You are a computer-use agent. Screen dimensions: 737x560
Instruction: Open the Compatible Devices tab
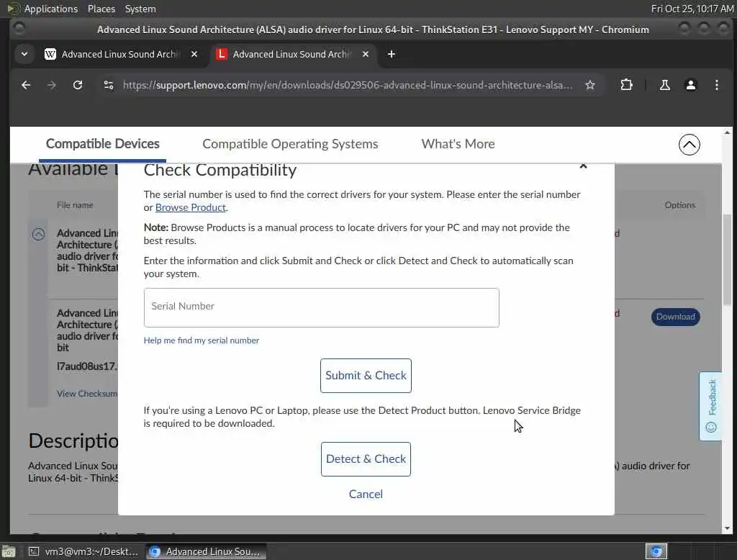pos(102,144)
